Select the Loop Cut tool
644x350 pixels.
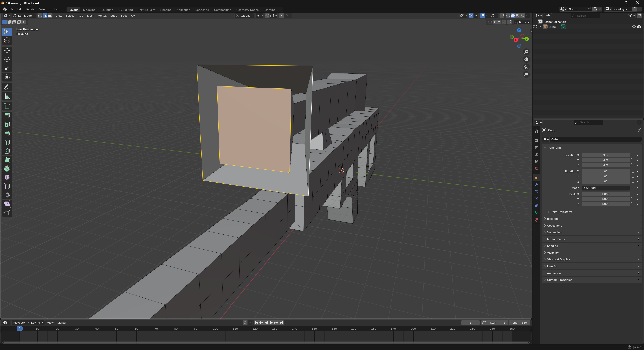(7, 142)
